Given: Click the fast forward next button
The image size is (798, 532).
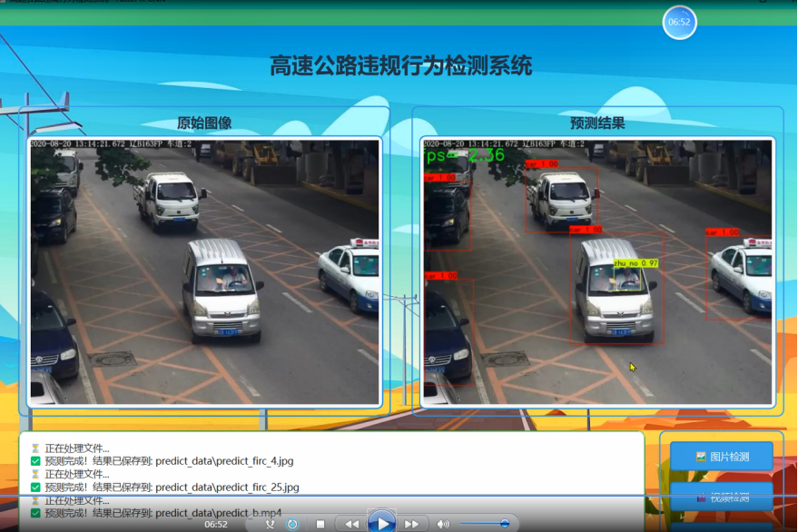Looking at the screenshot, I should point(411,524).
